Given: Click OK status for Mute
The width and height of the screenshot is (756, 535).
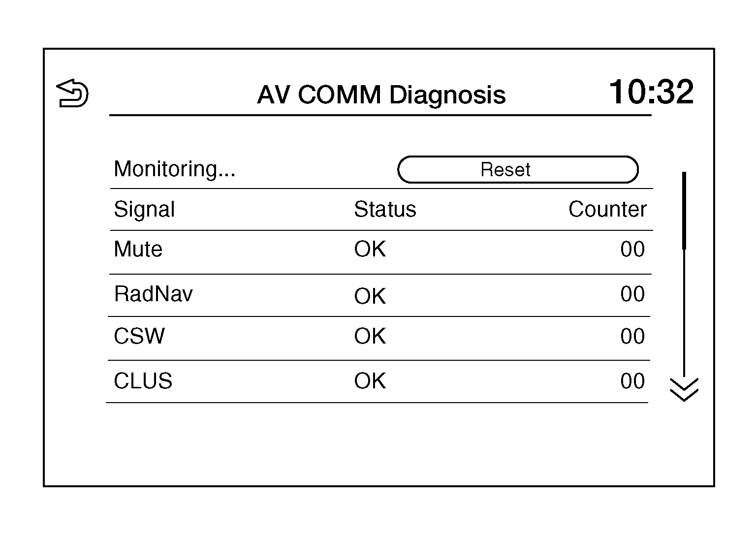Looking at the screenshot, I should coord(370,250).
